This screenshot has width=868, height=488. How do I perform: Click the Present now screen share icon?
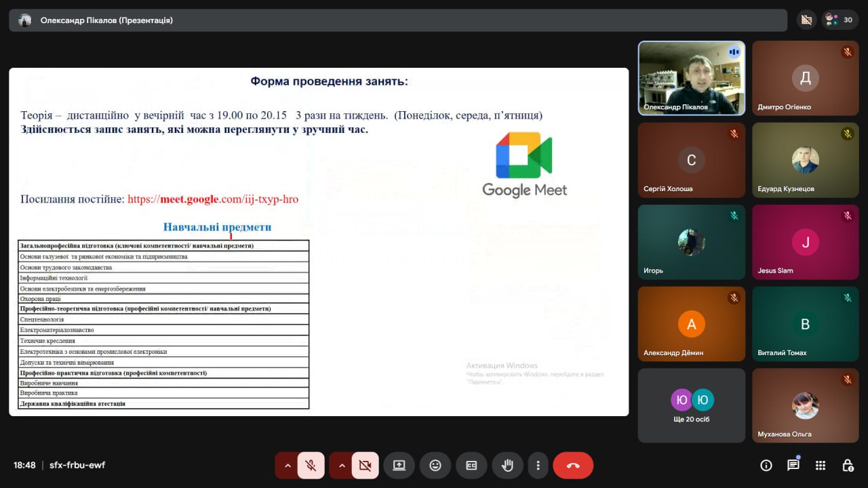point(399,466)
